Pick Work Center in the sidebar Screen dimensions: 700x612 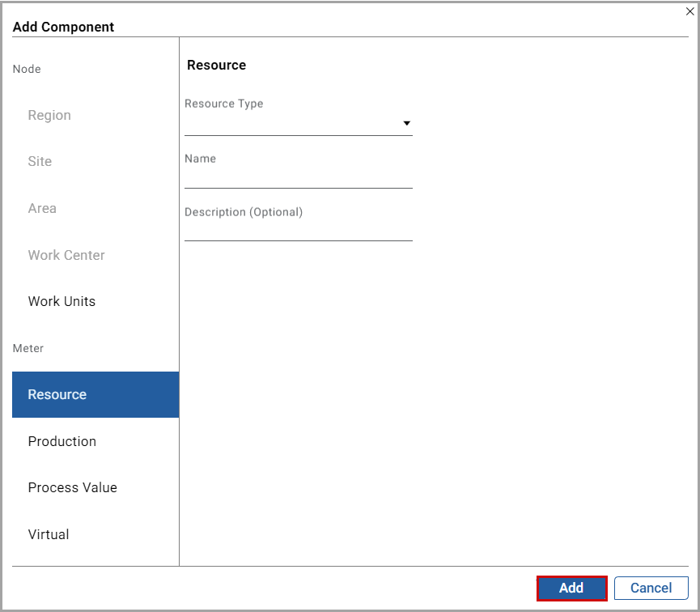(66, 255)
